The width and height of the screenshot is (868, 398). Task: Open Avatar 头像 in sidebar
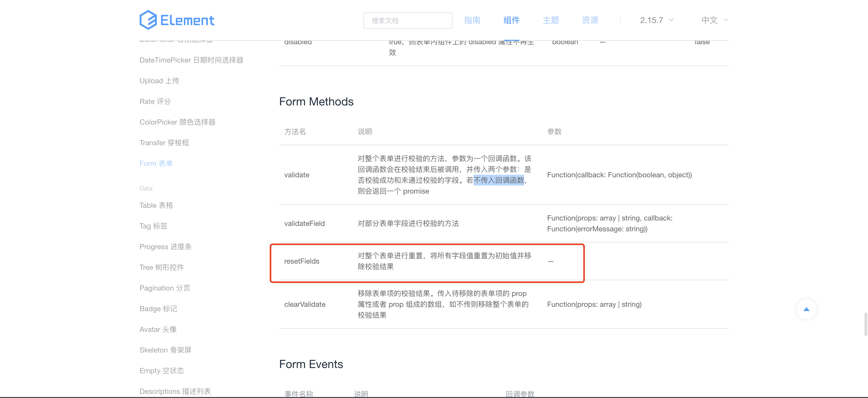tap(158, 329)
